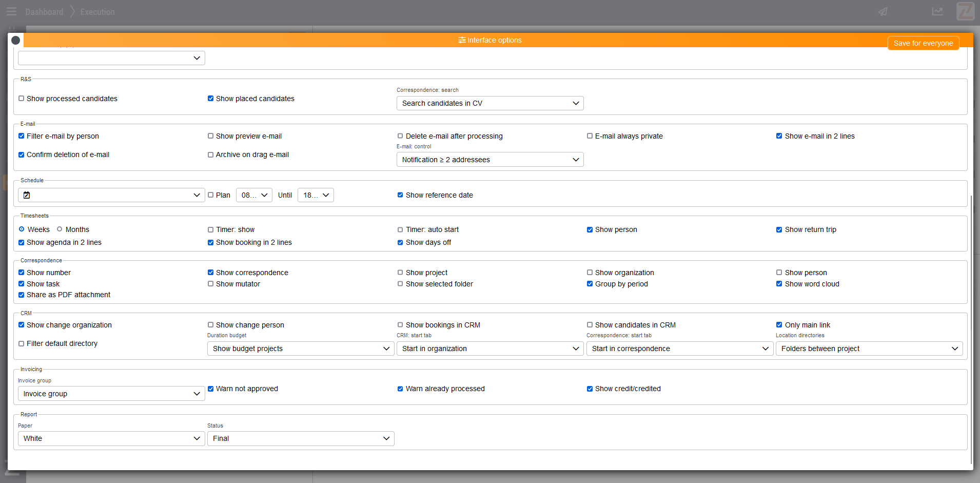Click the dark circle icon on dialog header
The height and width of the screenshot is (483, 980).
[x=15, y=40]
